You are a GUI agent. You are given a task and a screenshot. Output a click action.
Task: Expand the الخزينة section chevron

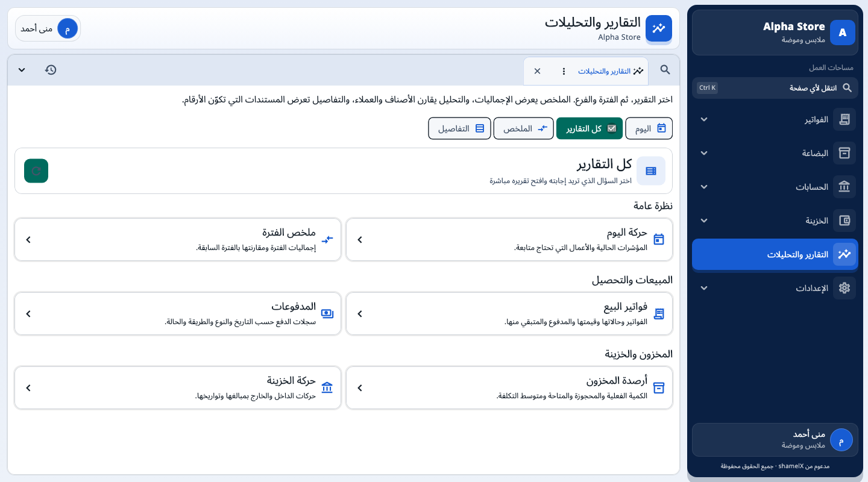click(704, 221)
